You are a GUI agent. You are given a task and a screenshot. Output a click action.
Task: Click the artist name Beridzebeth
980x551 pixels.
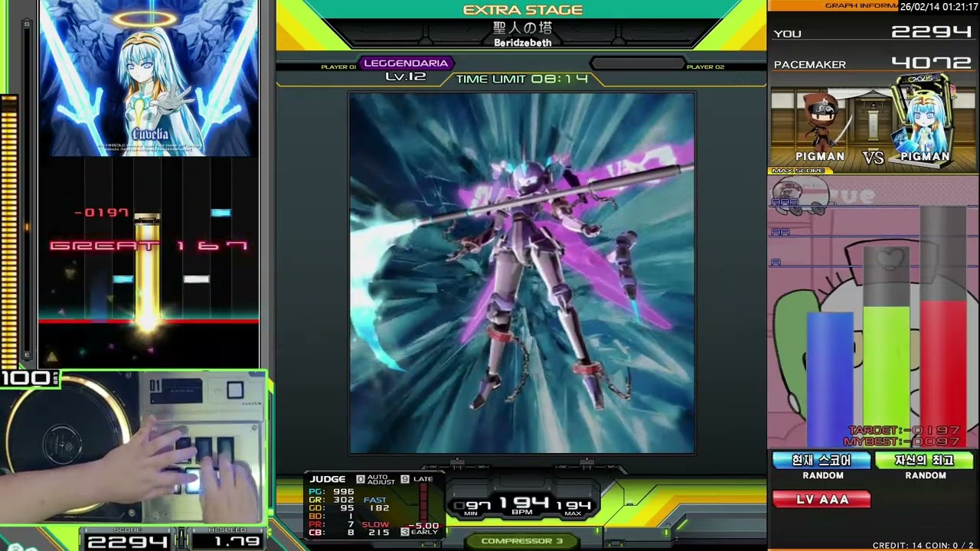coord(523,43)
